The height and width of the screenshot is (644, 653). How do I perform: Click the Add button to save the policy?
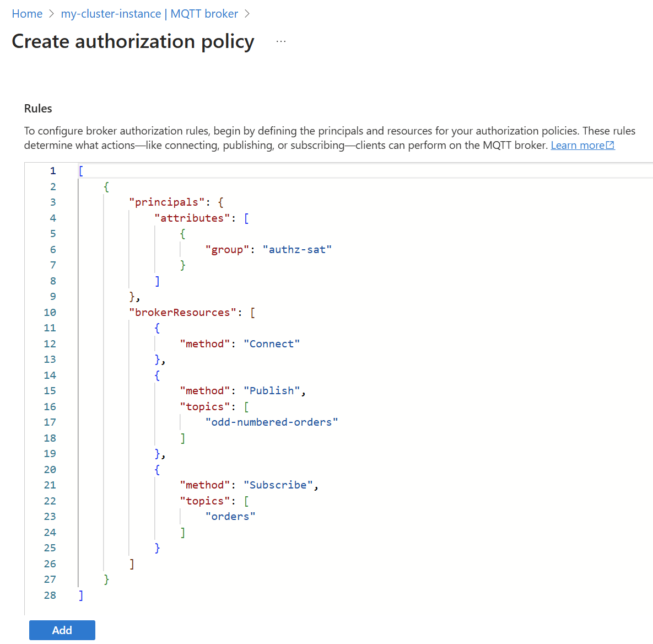62,630
